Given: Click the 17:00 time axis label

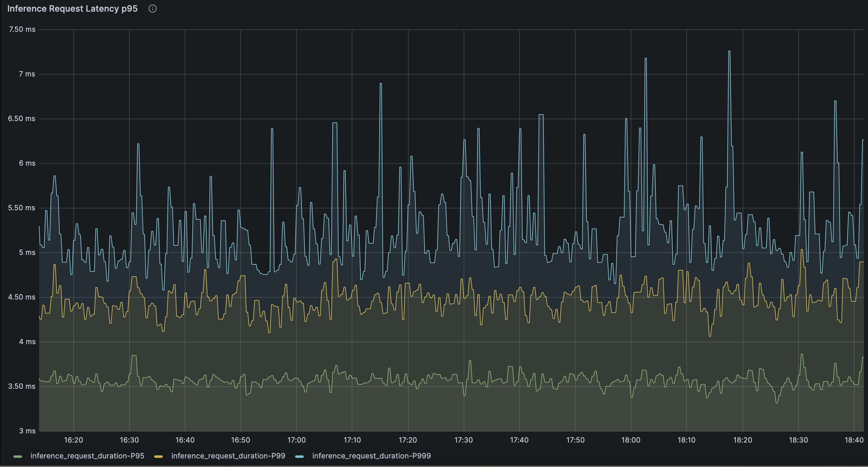Looking at the screenshot, I should [296, 440].
